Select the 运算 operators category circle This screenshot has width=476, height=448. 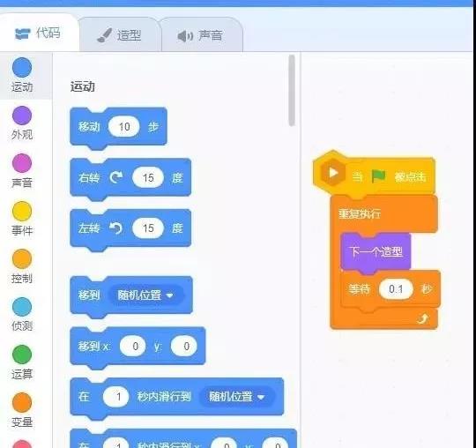coord(22,355)
